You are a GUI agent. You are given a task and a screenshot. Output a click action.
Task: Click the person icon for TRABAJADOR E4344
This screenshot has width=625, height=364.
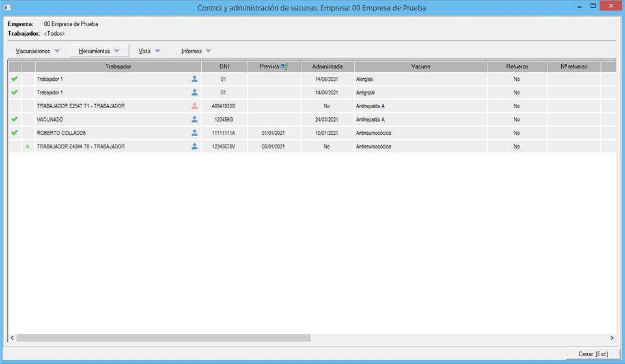194,147
